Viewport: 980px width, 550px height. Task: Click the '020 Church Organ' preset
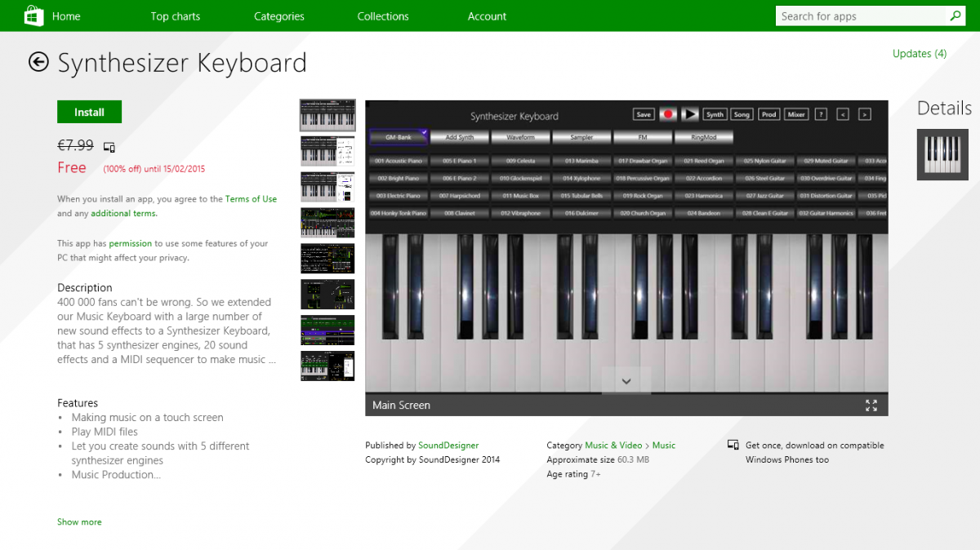[643, 213]
